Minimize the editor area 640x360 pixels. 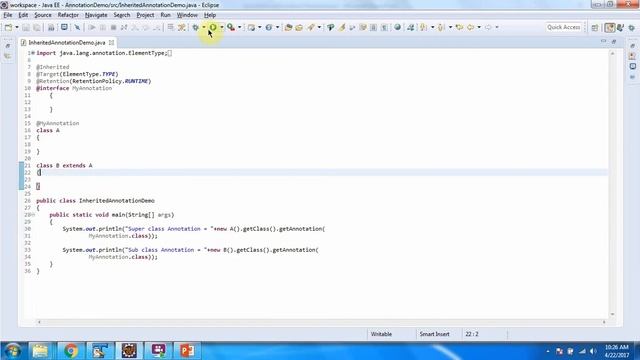pyautogui.click(x=603, y=42)
